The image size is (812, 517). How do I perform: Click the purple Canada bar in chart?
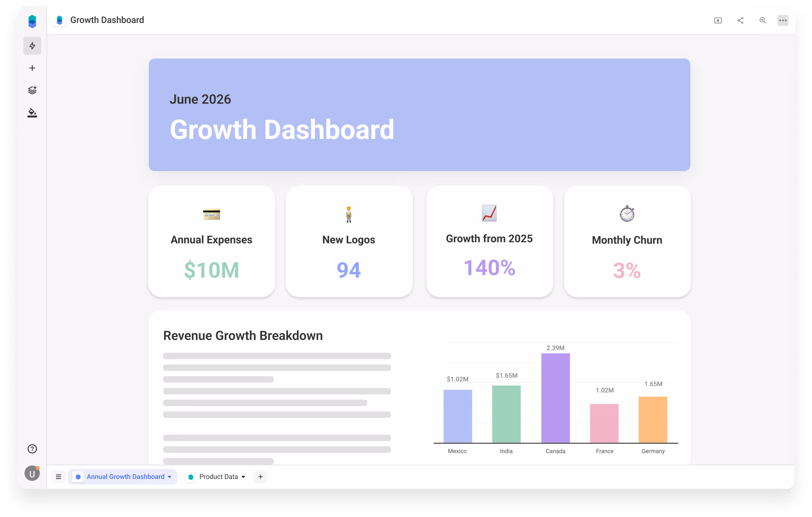click(x=555, y=398)
